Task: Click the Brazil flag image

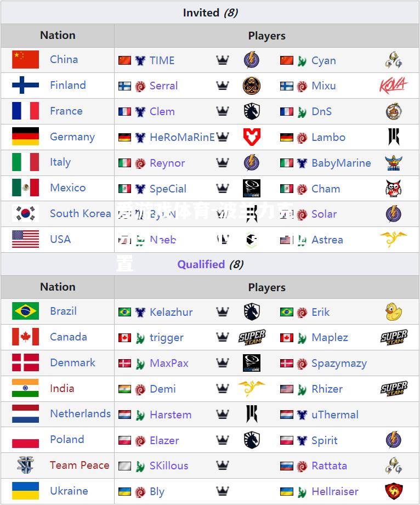Action: point(25,311)
